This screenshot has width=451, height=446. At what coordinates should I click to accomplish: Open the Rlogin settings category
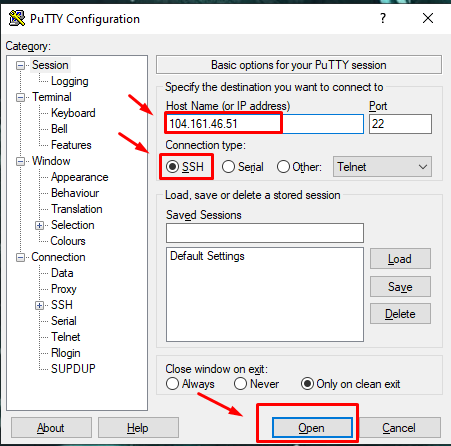point(66,353)
